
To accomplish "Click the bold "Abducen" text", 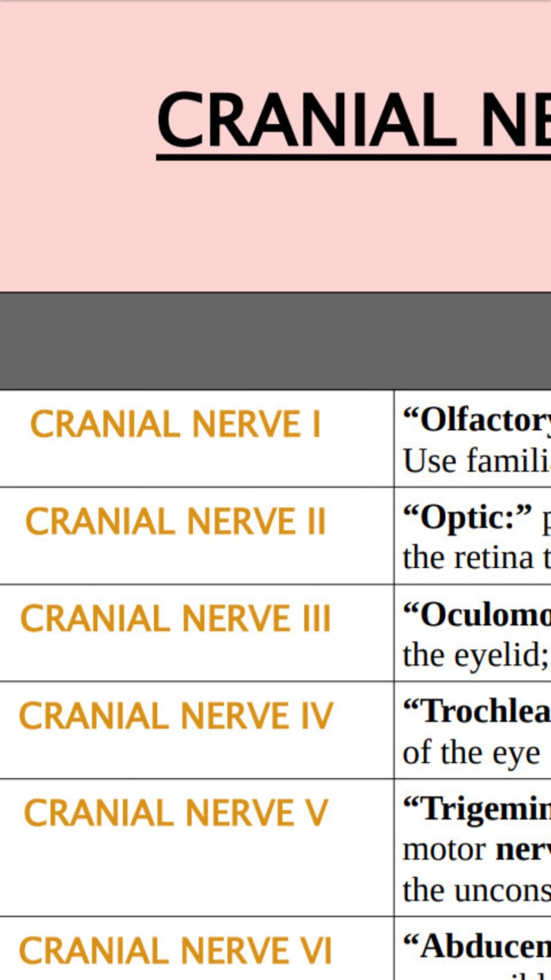I will (x=477, y=947).
